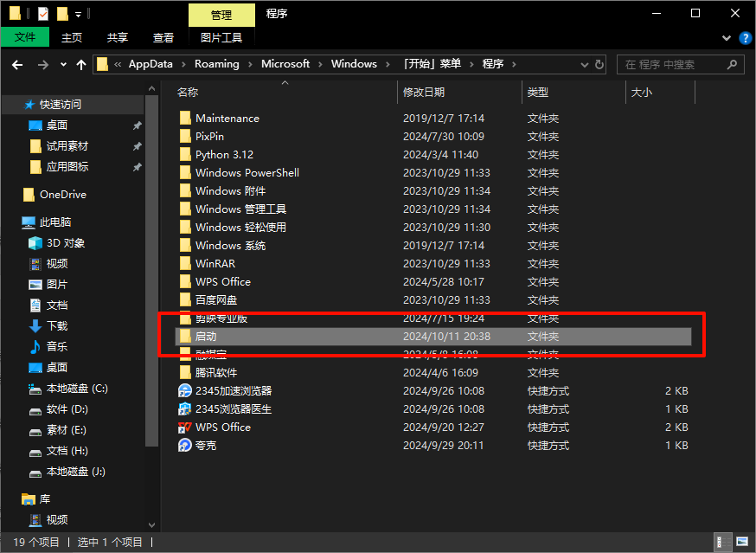
Task: Click navigation pane scroll up arrow
Action: point(151,89)
